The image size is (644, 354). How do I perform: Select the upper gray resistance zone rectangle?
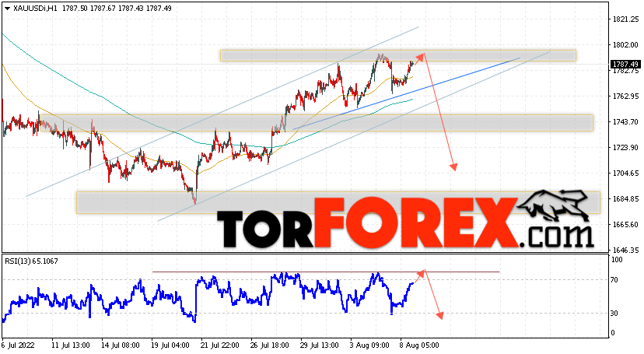(x=398, y=55)
